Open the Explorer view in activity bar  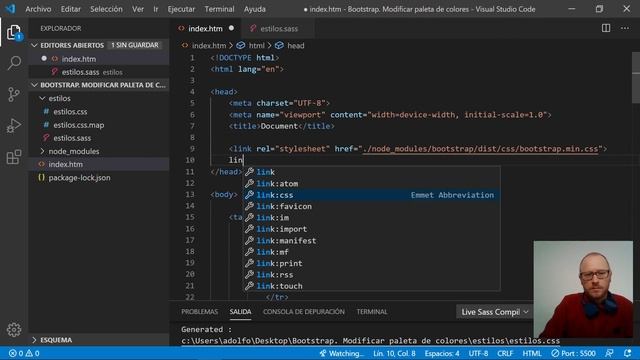point(14,33)
